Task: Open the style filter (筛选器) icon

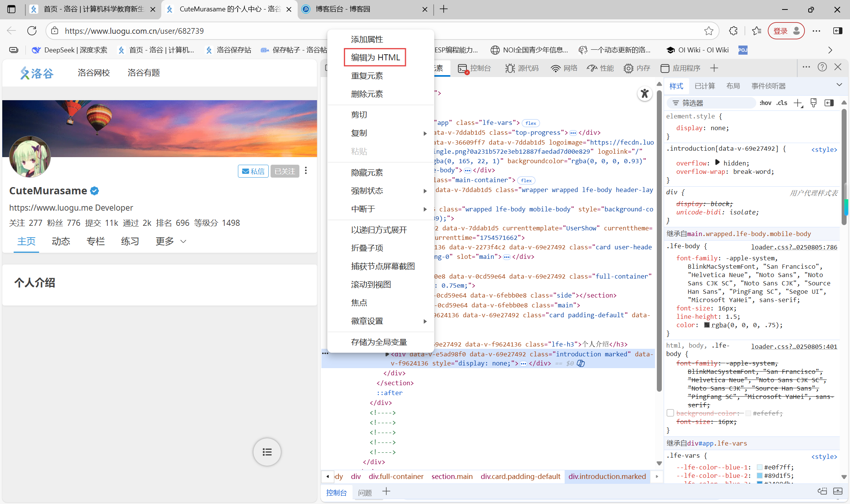Action: pos(675,103)
